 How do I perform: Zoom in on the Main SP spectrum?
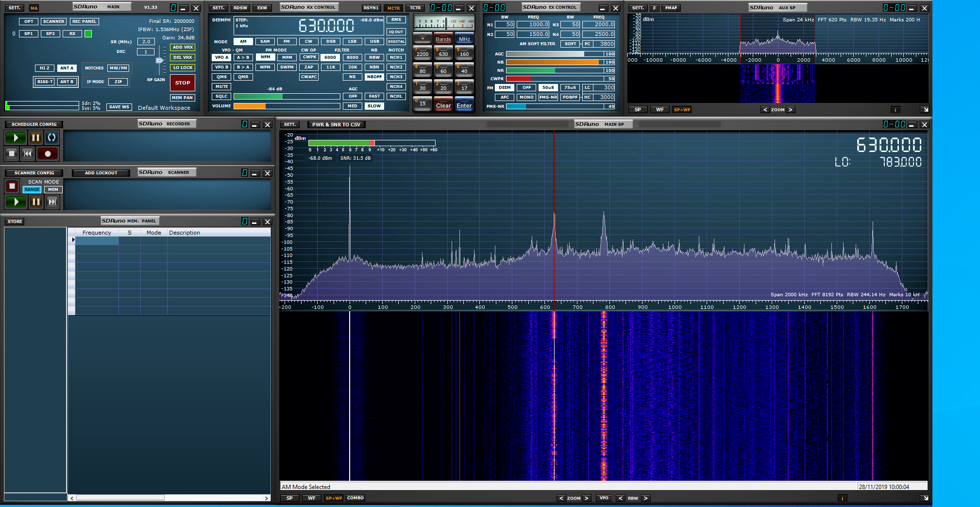click(x=587, y=498)
